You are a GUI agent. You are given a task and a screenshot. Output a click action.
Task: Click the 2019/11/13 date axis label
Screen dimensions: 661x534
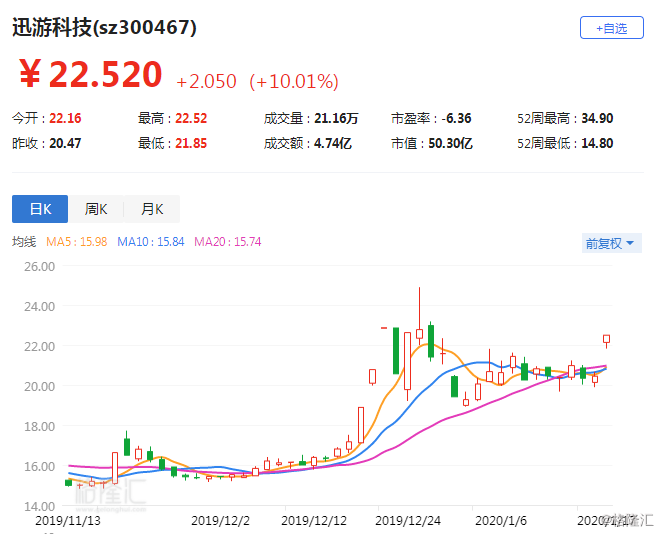coord(68,521)
